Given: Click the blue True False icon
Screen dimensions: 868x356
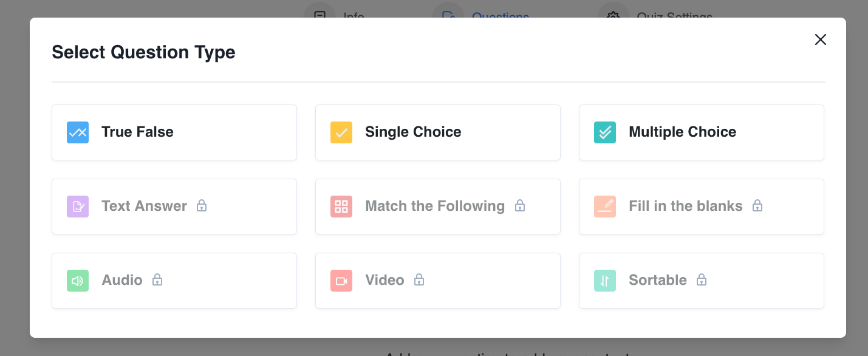Looking at the screenshot, I should coord(78,132).
